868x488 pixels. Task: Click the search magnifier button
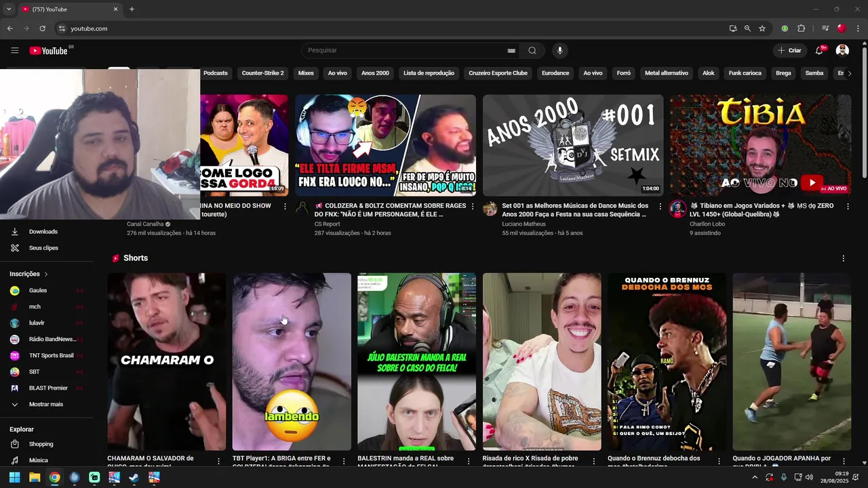[x=532, y=50]
